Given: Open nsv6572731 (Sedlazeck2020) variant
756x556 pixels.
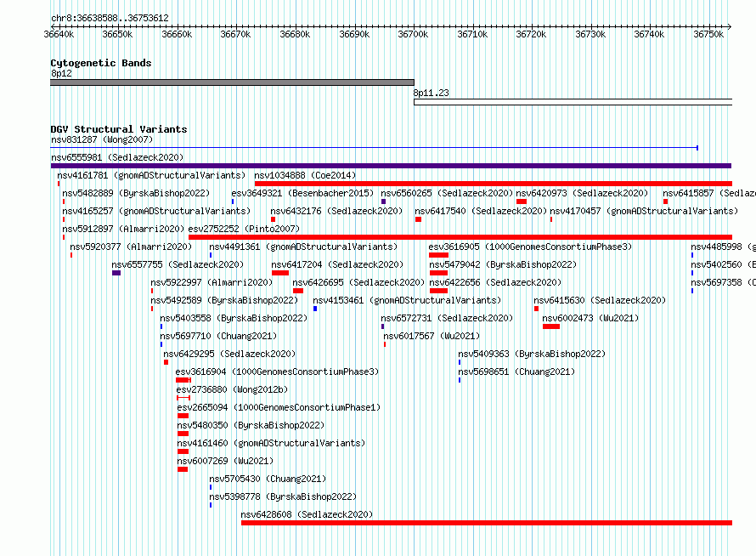Looking at the screenshot, I should pyautogui.click(x=447, y=318).
